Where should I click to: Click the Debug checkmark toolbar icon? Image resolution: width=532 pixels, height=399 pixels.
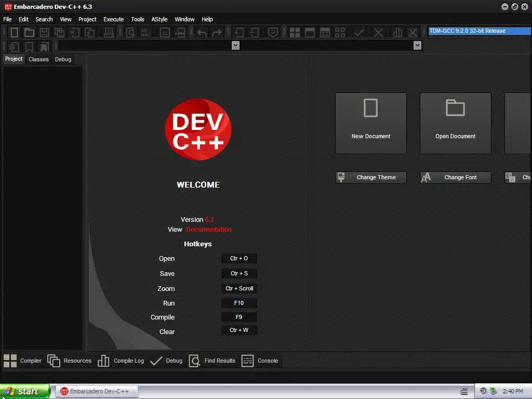click(x=359, y=33)
